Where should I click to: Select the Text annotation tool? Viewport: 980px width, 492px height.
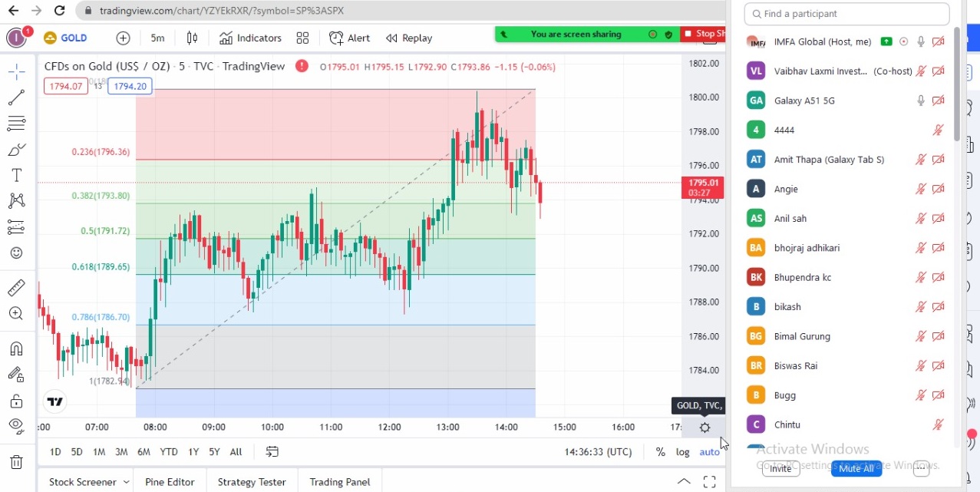16,175
